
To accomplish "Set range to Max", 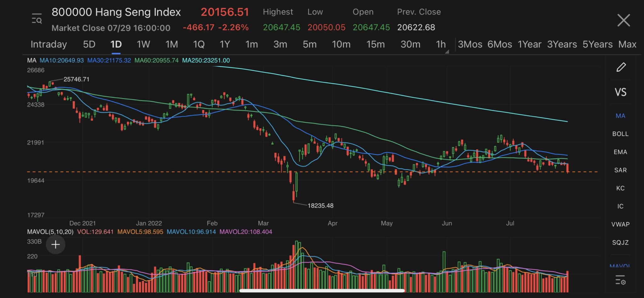I will point(627,44).
